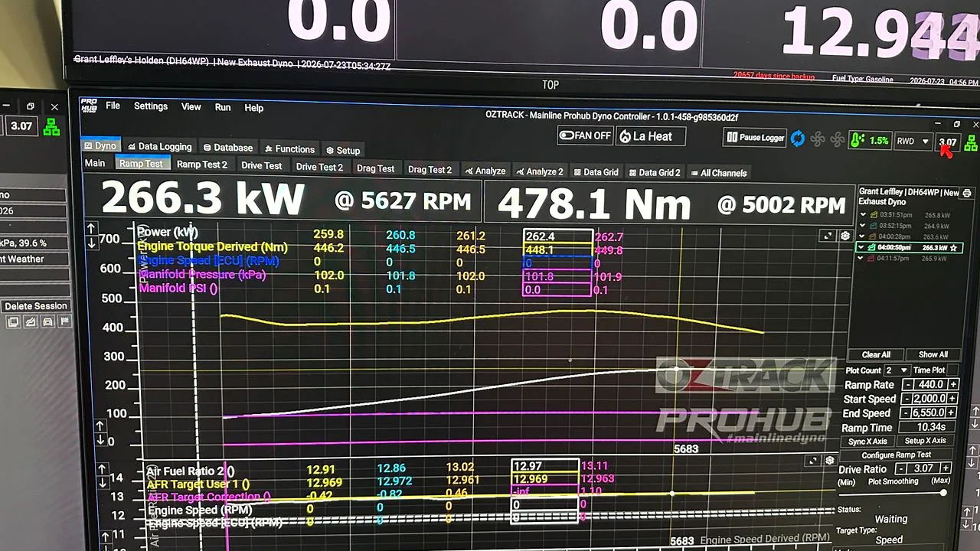
Task: Open the Data Grid tab
Action: [x=596, y=172]
